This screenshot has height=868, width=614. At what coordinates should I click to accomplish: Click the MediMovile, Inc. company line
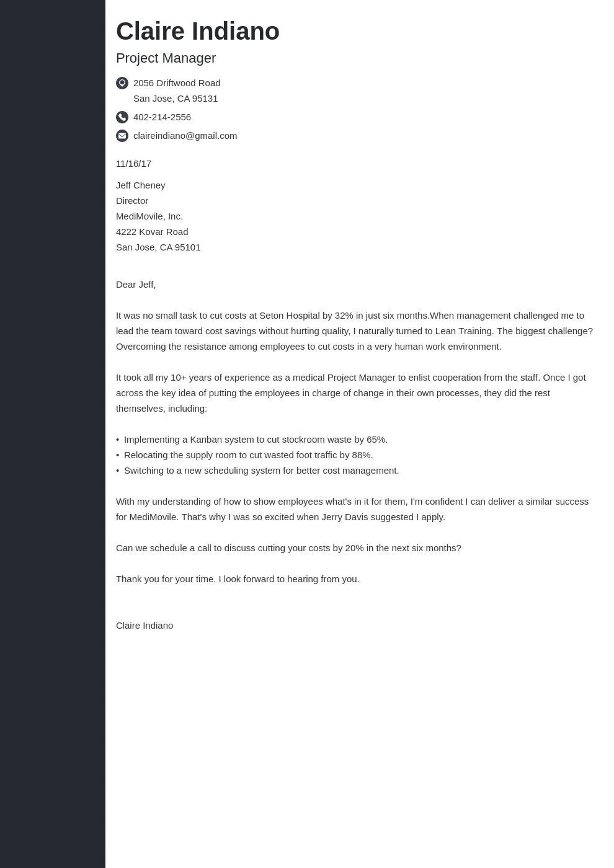tap(149, 216)
